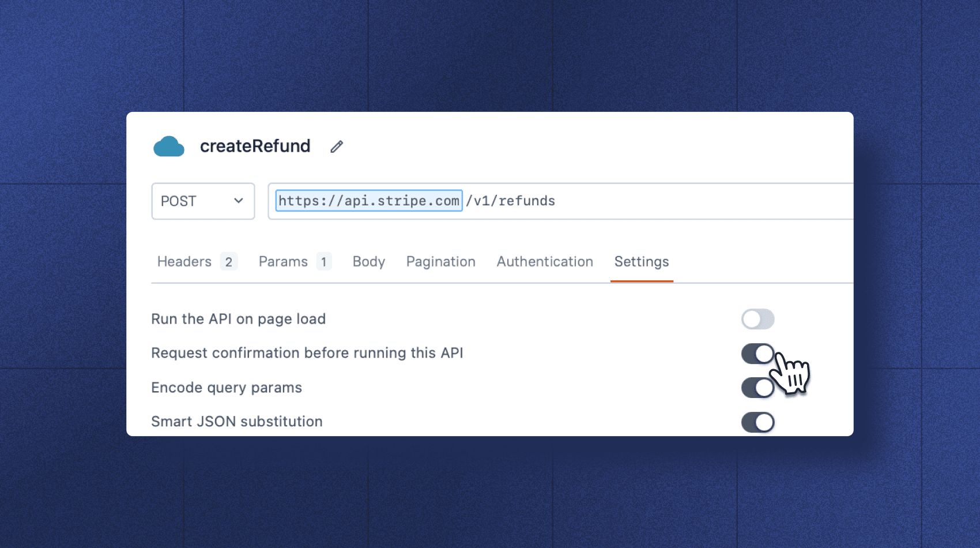Enable Run the API on page load
The width and height of the screenshot is (980, 548).
point(757,319)
